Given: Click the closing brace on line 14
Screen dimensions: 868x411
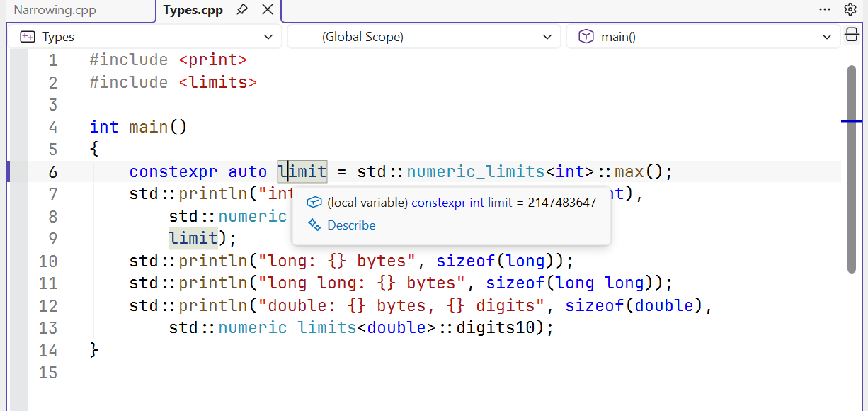Looking at the screenshot, I should [94, 350].
